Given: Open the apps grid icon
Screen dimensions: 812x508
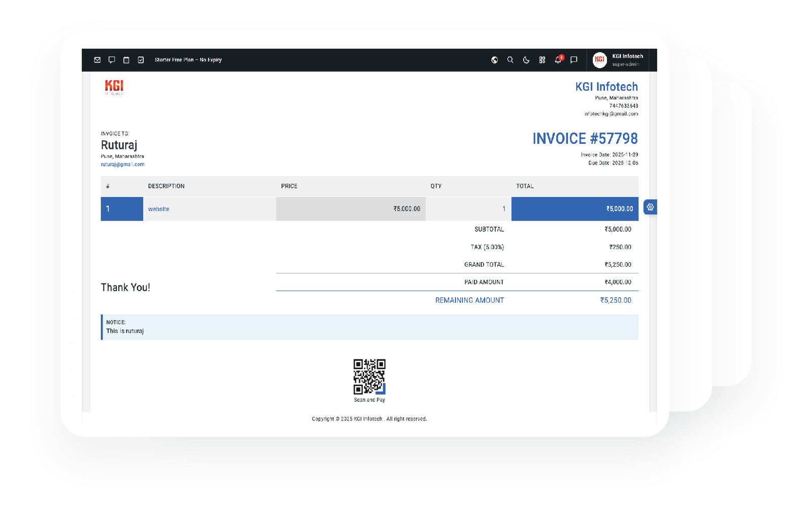Looking at the screenshot, I should tap(542, 60).
